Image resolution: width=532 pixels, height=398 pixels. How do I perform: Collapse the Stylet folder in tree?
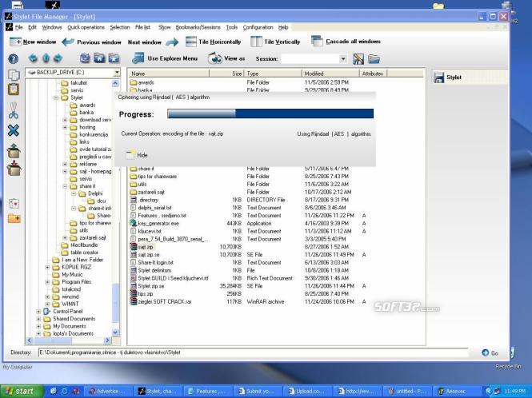[56, 98]
